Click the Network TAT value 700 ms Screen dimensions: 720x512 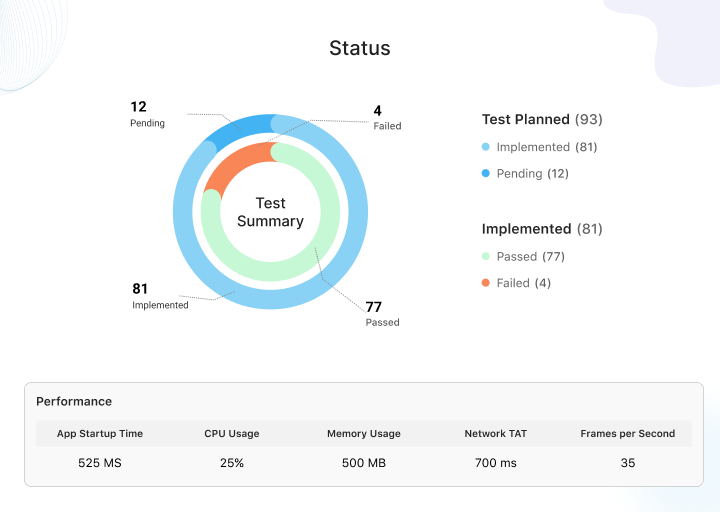496,463
